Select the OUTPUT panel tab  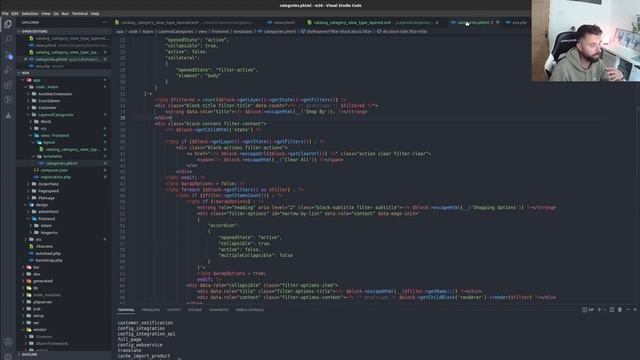[x=173, y=310]
